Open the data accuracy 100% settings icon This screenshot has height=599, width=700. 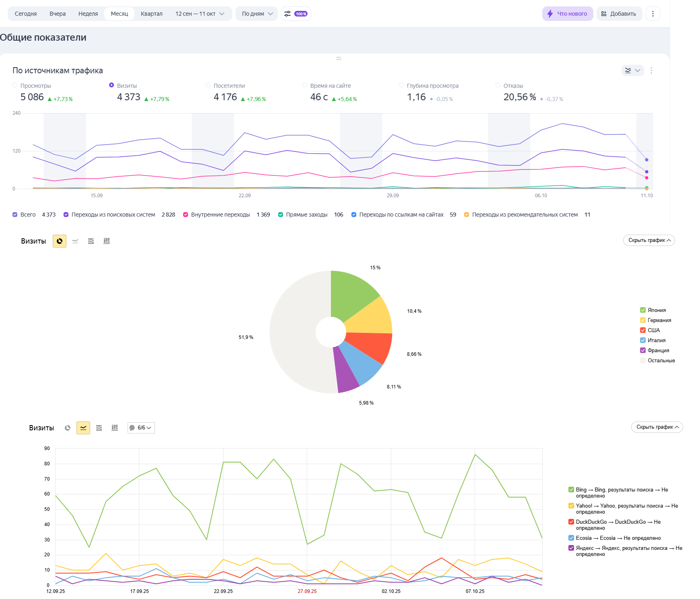(296, 14)
